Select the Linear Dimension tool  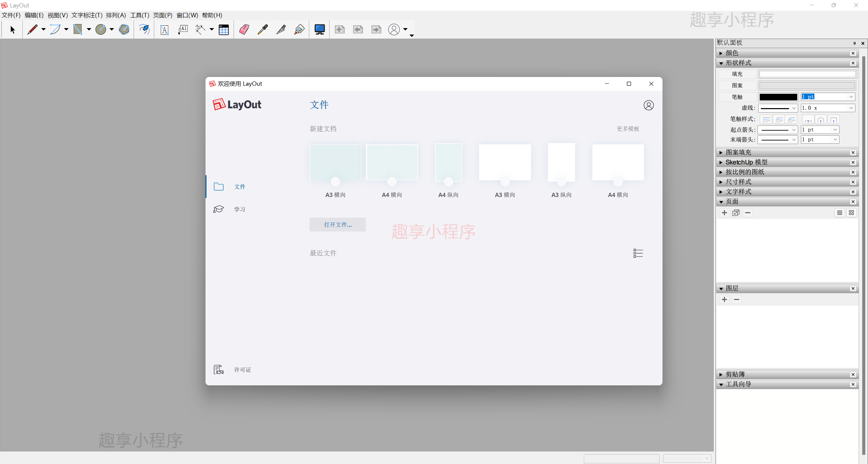pyautogui.click(x=200, y=29)
